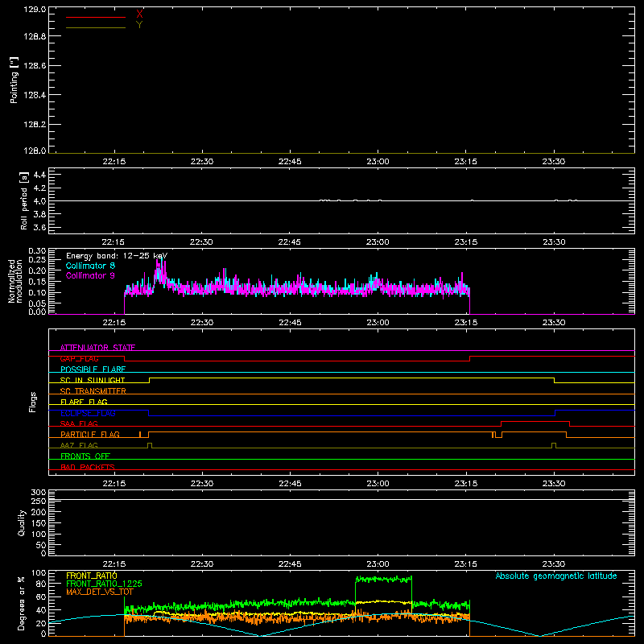The height and width of the screenshot is (644, 644).
Task: Click the orange MAX_DET_VS_TOT legend entry
Action: tap(100, 592)
